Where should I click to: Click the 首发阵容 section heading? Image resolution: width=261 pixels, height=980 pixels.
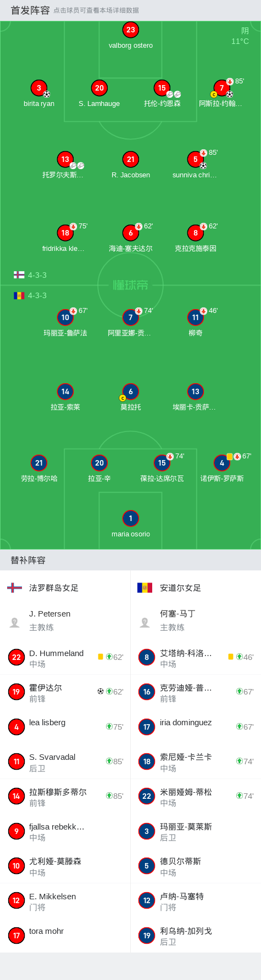pos(30,10)
